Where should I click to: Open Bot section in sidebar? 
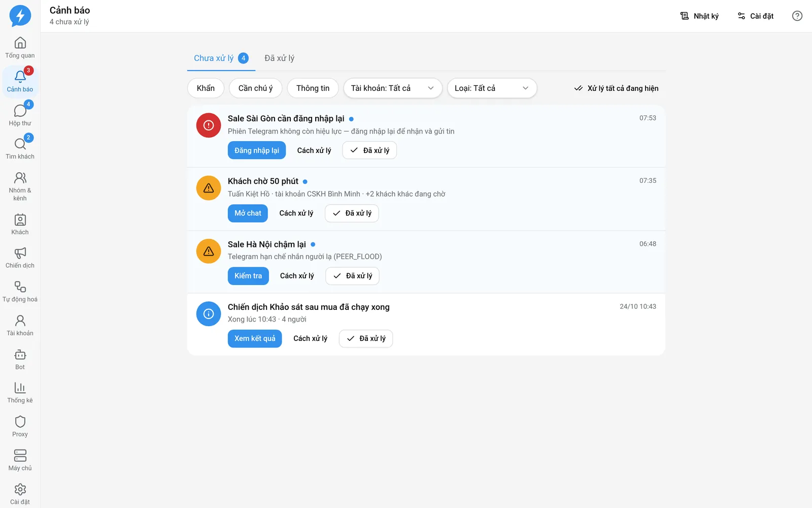pos(20,360)
